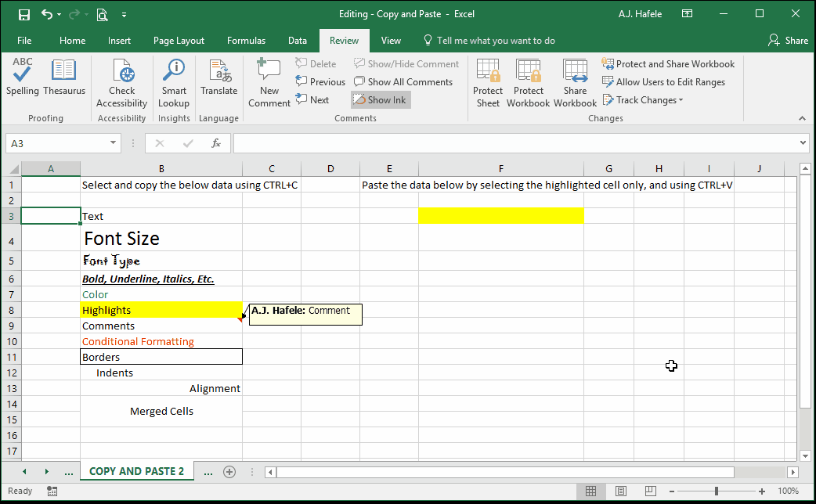This screenshot has height=504, width=816.
Task: Switch to the Home tab
Action: coord(72,40)
